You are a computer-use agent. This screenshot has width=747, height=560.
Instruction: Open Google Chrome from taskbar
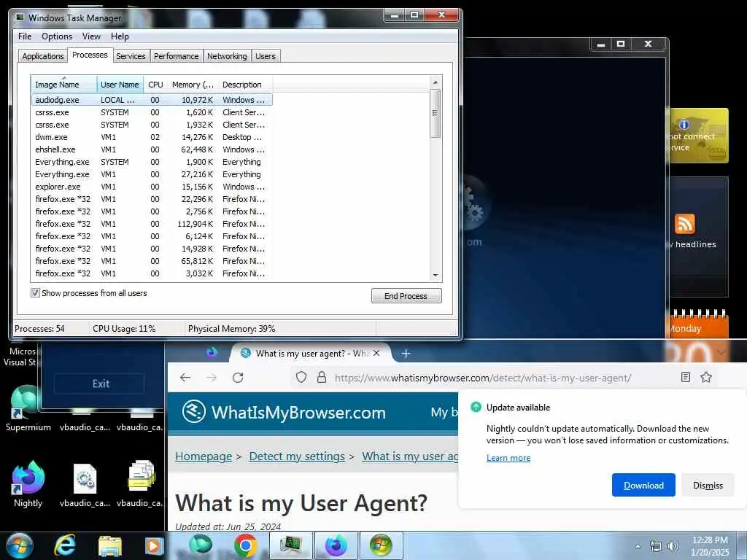click(x=245, y=545)
